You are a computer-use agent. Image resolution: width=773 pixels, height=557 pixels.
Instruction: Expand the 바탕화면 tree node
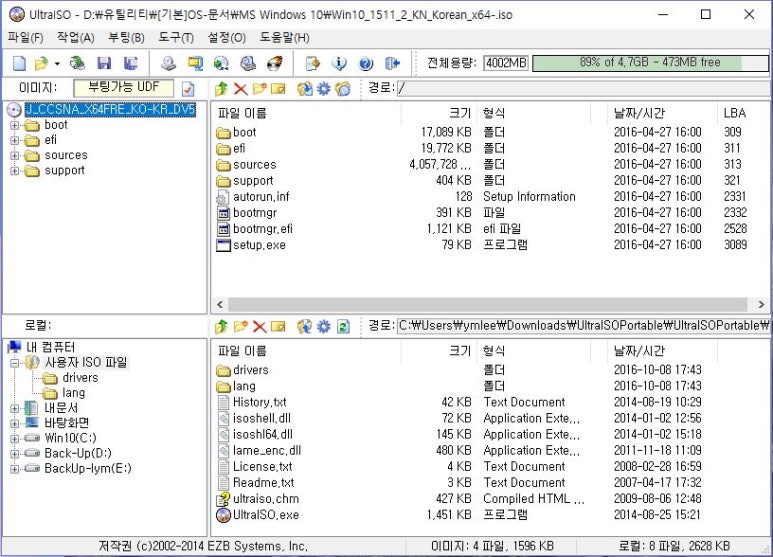click(x=15, y=423)
